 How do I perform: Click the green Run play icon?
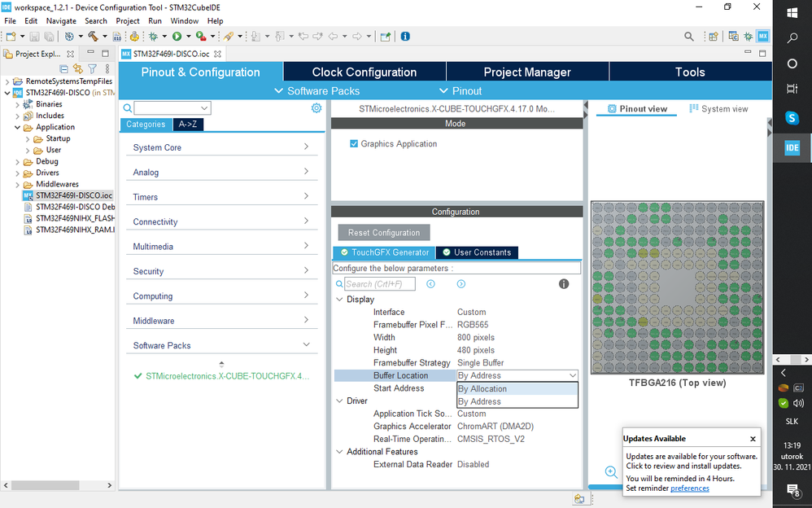[x=177, y=37]
